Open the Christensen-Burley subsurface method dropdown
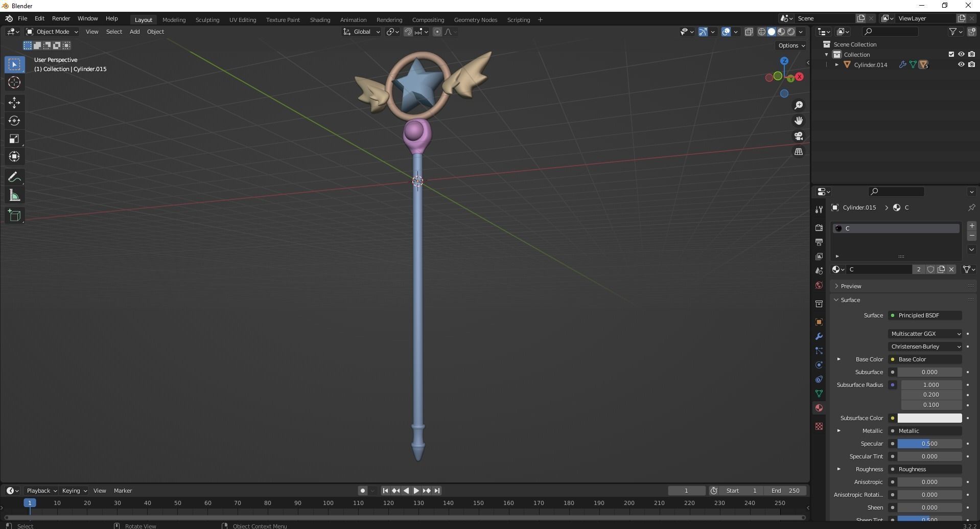The image size is (980, 529). [x=925, y=347]
